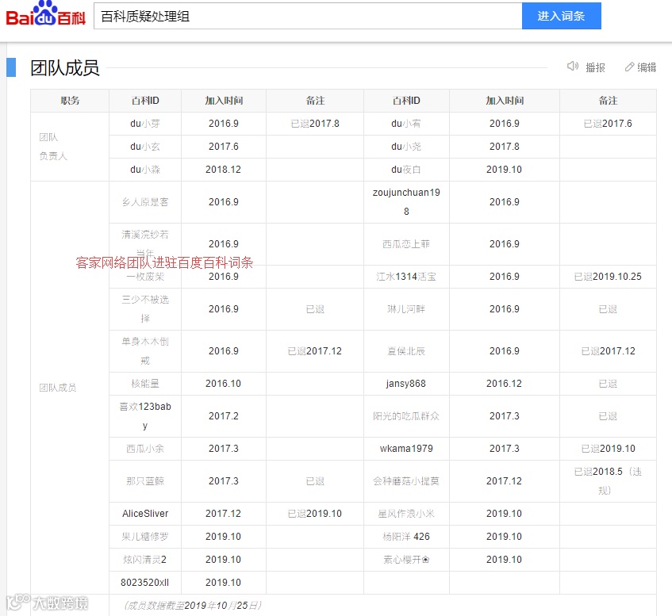Open member link 星风作浪小米
The width and height of the screenshot is (672, 616).
(x=406, y=514)
